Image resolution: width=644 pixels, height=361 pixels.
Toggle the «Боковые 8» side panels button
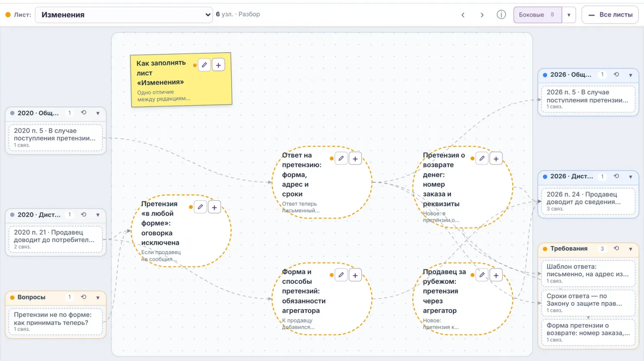point(537,15)
